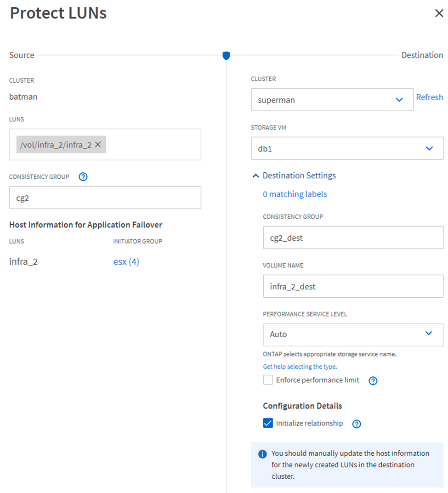Click the shield protection icon
Viewport: 448px width, 493px height.
click(226, 56)
